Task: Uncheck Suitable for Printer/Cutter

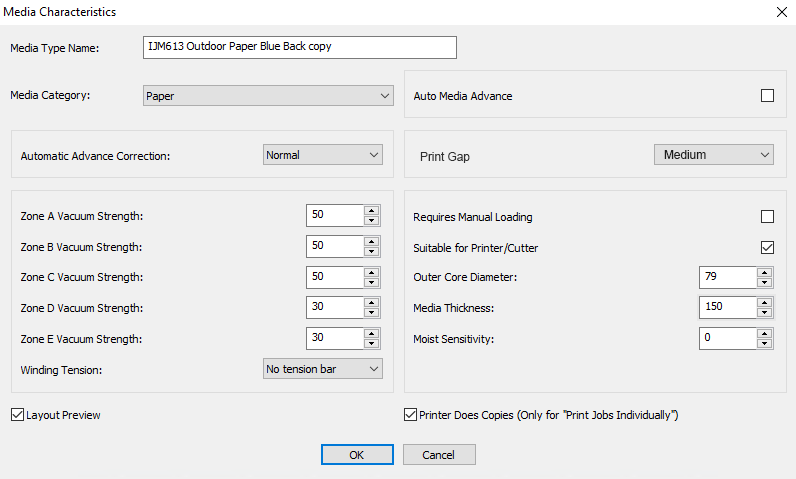Action: click(x=767, y=247)
